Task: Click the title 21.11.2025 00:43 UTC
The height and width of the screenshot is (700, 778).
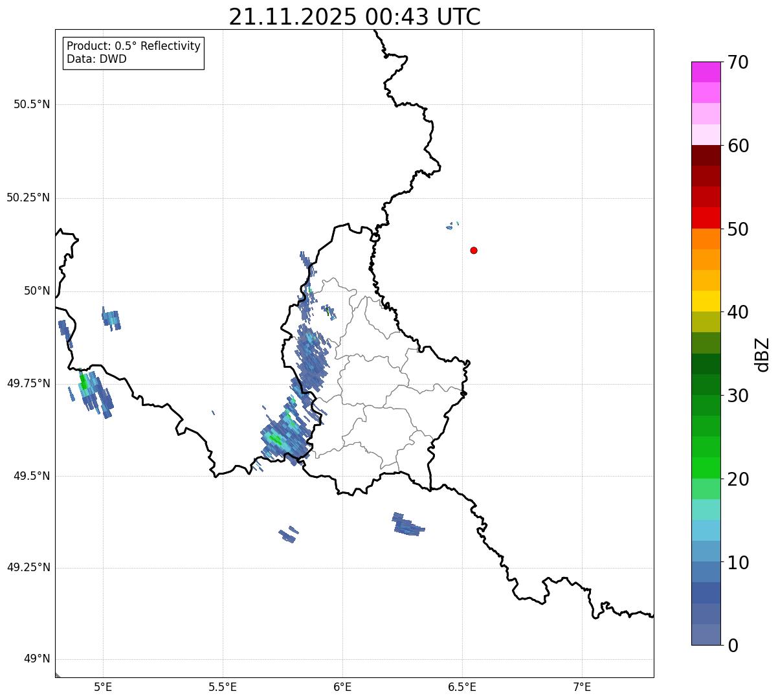Action: (x=355, y=17)
